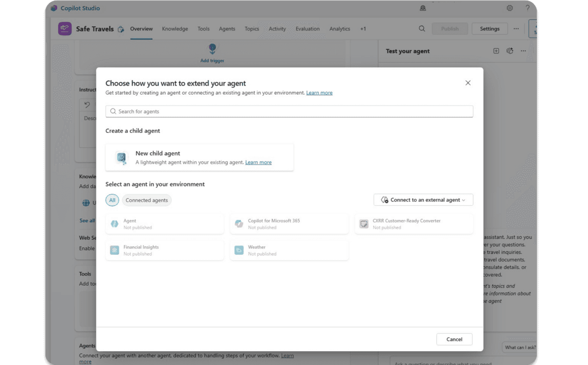Click the help question mark icon
Viewport: 588px width, 365px height.
click(527, 8)
